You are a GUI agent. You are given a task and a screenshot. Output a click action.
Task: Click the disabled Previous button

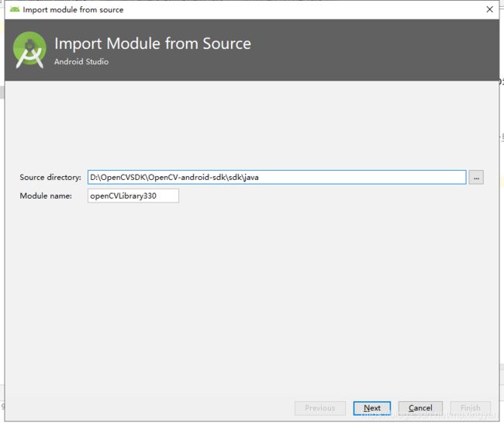pos(320,408)
